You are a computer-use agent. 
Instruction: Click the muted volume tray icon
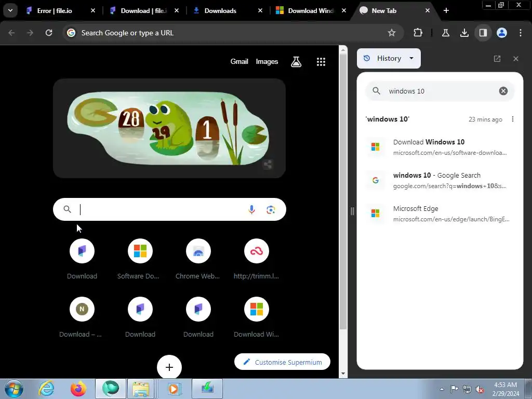coord(480,389)
